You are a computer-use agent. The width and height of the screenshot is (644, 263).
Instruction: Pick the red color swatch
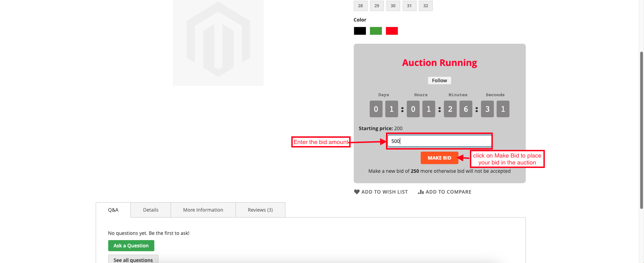pos(392,31)
